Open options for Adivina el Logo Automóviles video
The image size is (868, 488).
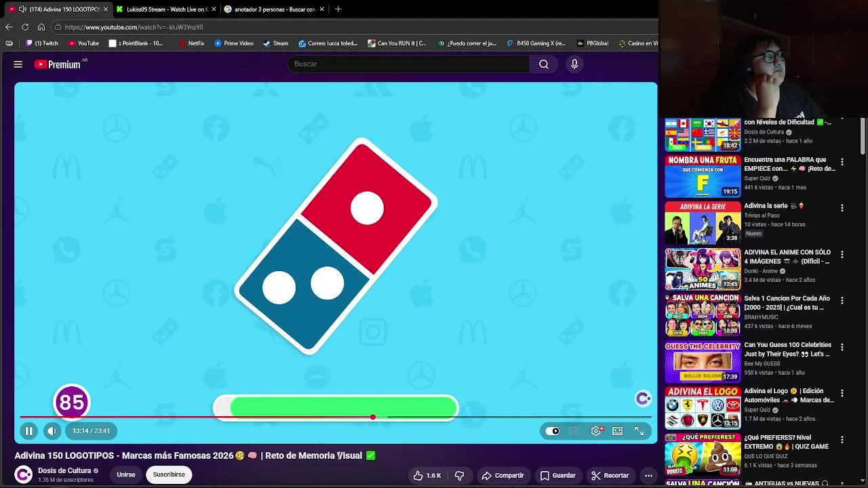pyautogui.click(x=842, y=393)
